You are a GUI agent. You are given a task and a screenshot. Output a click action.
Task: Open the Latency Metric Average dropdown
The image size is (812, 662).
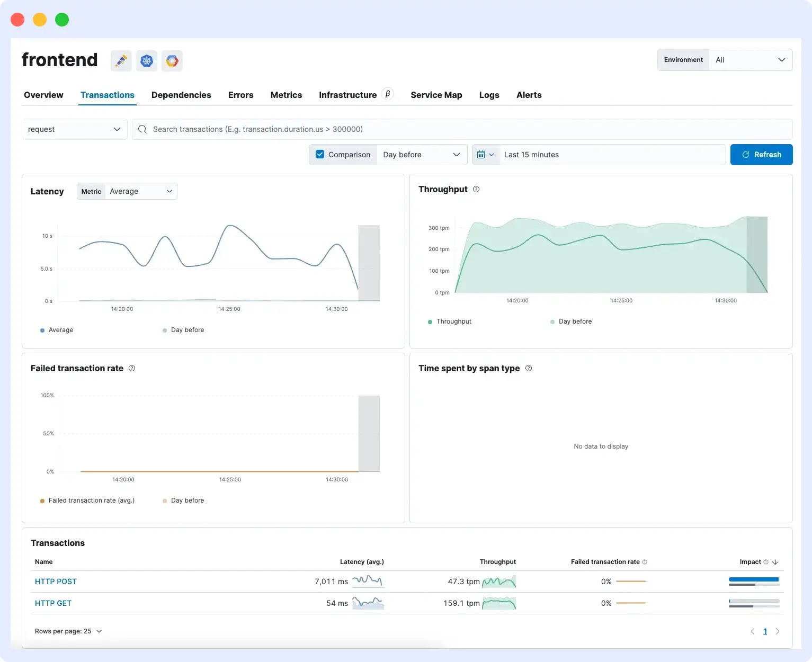141,191
